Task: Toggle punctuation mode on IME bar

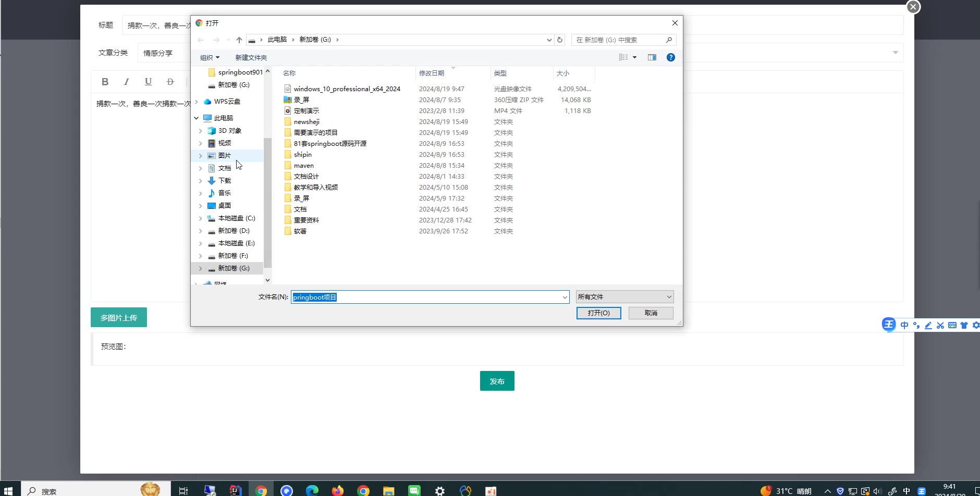Action: pos(916,325)
